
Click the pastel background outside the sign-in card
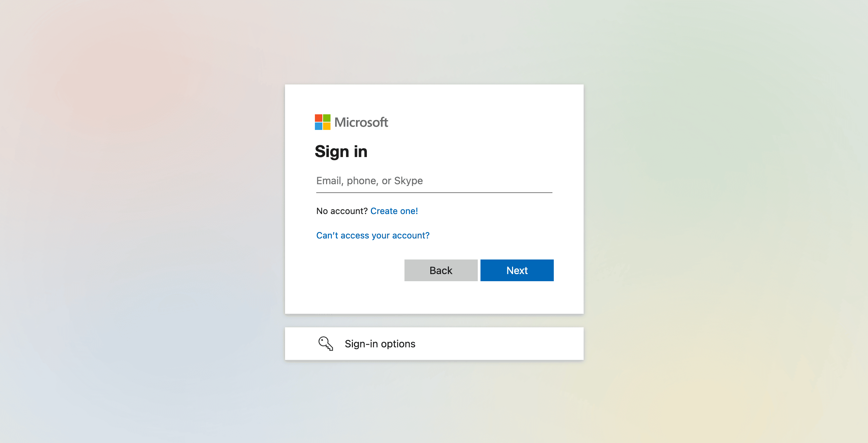[x=136, y=220]
